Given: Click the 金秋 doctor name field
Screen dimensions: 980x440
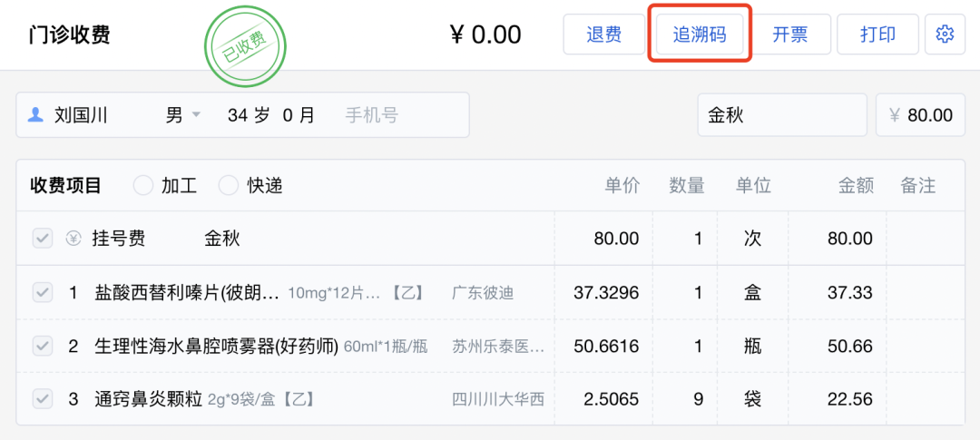Looking at the screenshot, I should point(780,115).
